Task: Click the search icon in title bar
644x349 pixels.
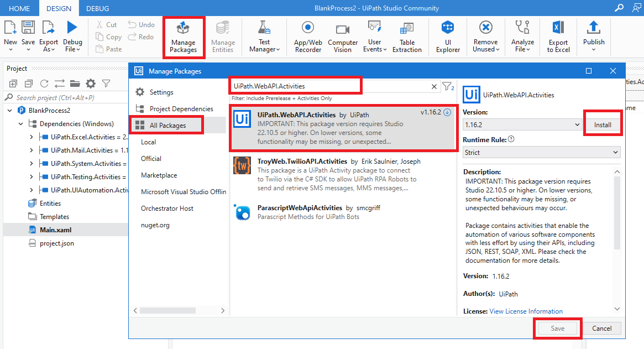Action: pos(619,8)
